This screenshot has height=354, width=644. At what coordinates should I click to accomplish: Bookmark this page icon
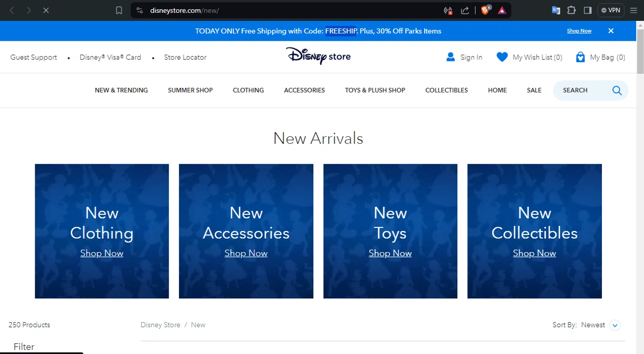click(119, 10)
